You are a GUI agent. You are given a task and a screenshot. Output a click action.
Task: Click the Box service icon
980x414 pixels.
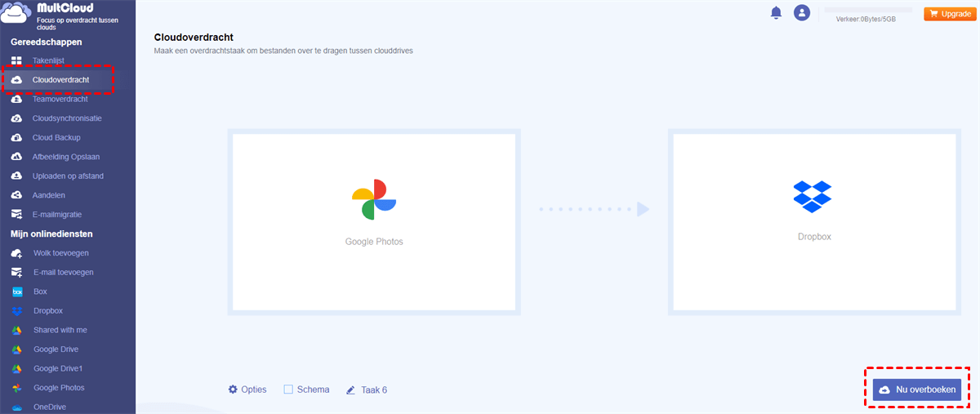tap(16, 292)
